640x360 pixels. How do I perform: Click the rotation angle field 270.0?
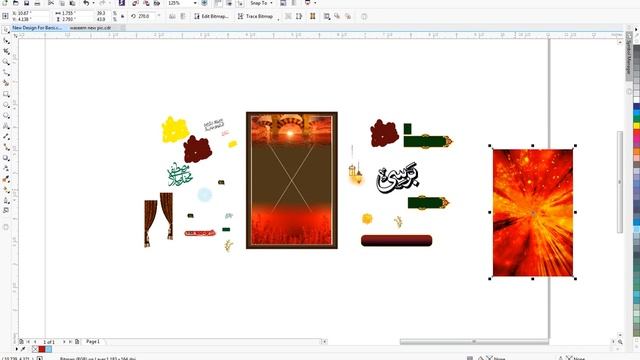click(x=146, y=16)
